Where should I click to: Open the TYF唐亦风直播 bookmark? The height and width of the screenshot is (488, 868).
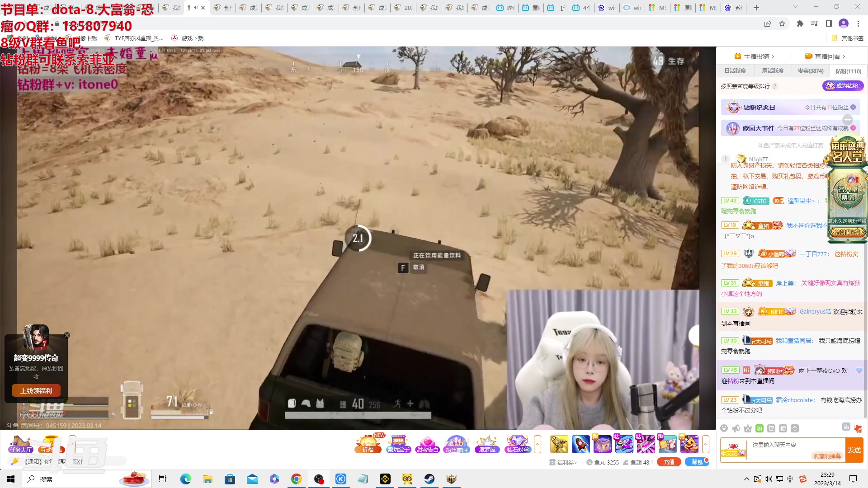pos(134,38)
